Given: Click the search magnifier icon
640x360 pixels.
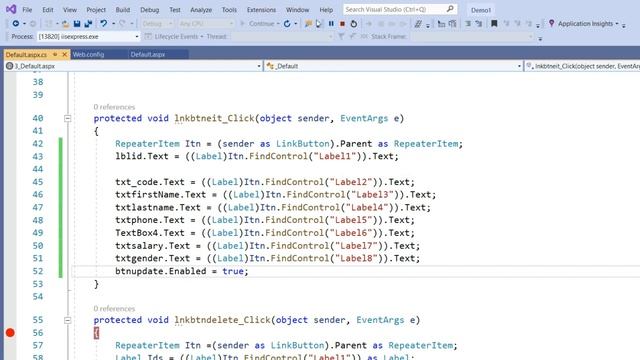Looking at the screenshot, I should click(x=450, y=9).
